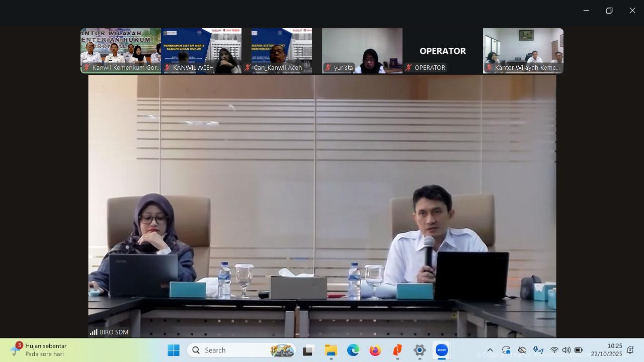Open the Wi-Fi, volume and battery quick settings
The width and height of the screenshot is (644, 362).
click(x=566, y=350)
